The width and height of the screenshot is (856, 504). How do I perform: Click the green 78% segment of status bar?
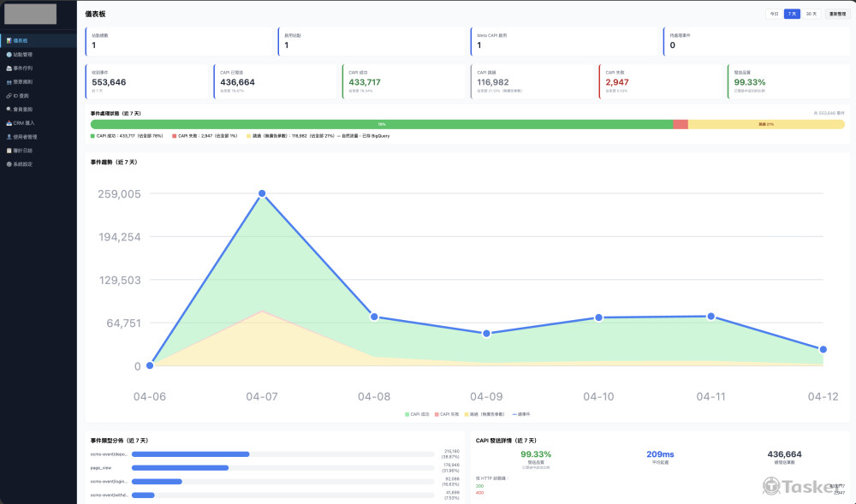[381, 124]
